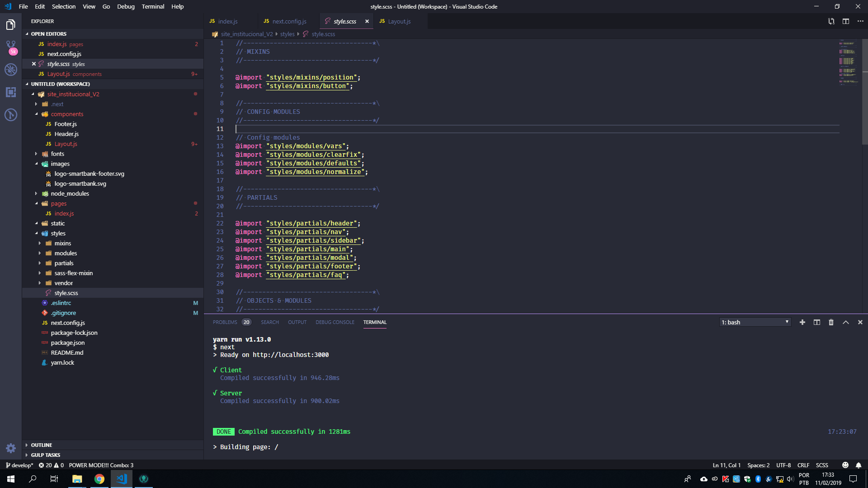Switch to the PROBLEMS panel tab

coord(225,322)
